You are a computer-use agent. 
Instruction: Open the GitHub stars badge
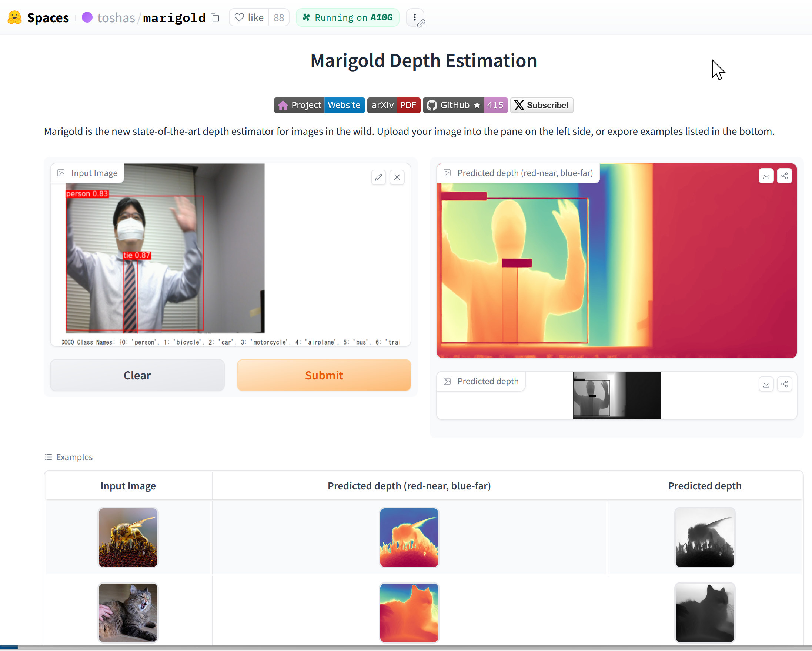pos(465,105)
